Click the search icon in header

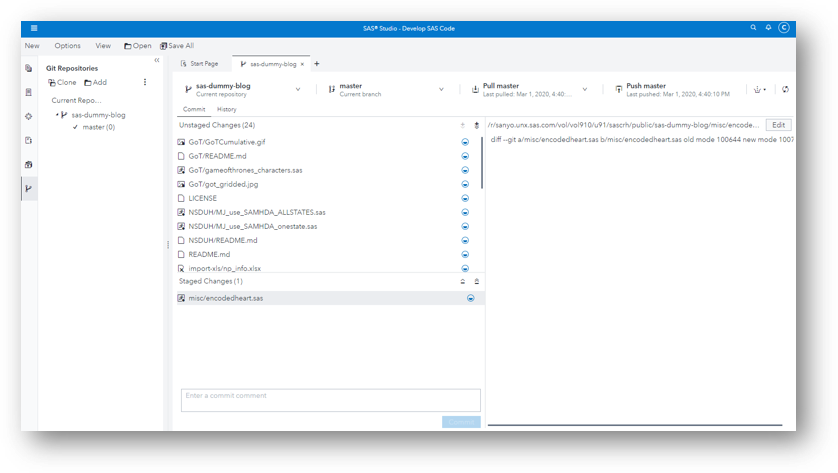pos(753,27)
